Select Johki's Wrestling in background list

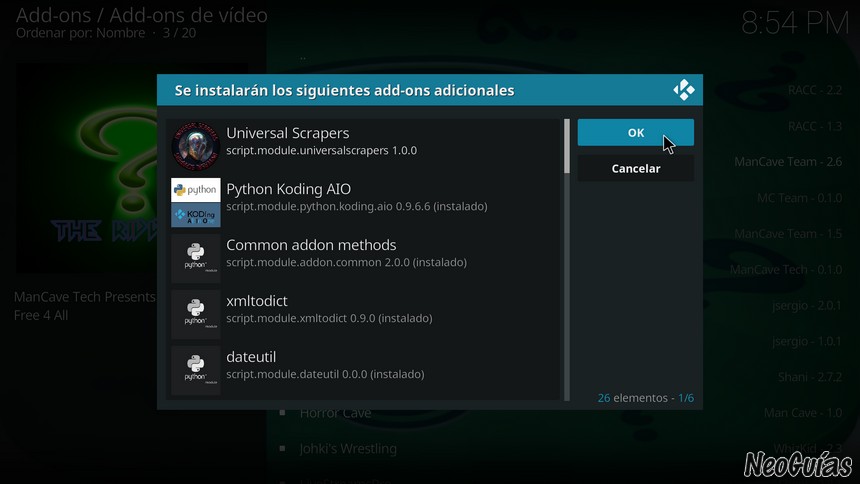348,449
